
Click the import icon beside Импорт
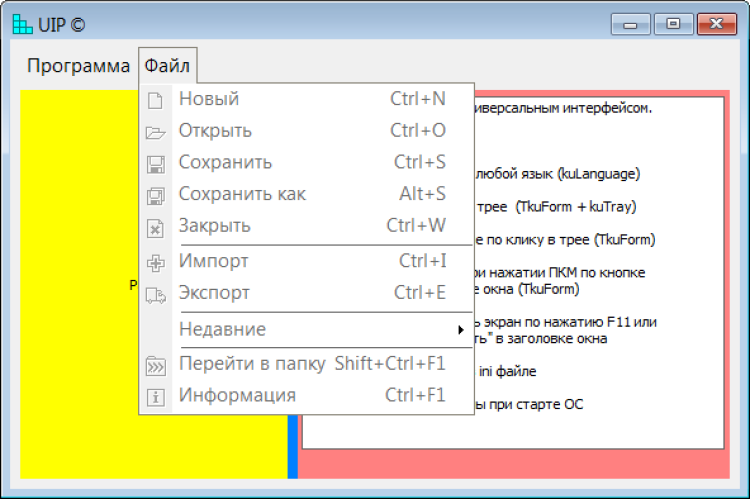click(155, 262)
